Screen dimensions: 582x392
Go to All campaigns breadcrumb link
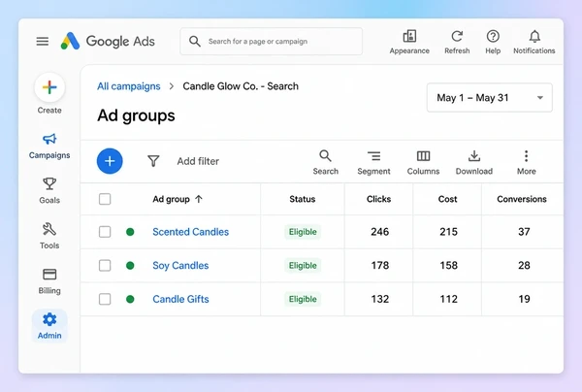[x=129, y=86]
